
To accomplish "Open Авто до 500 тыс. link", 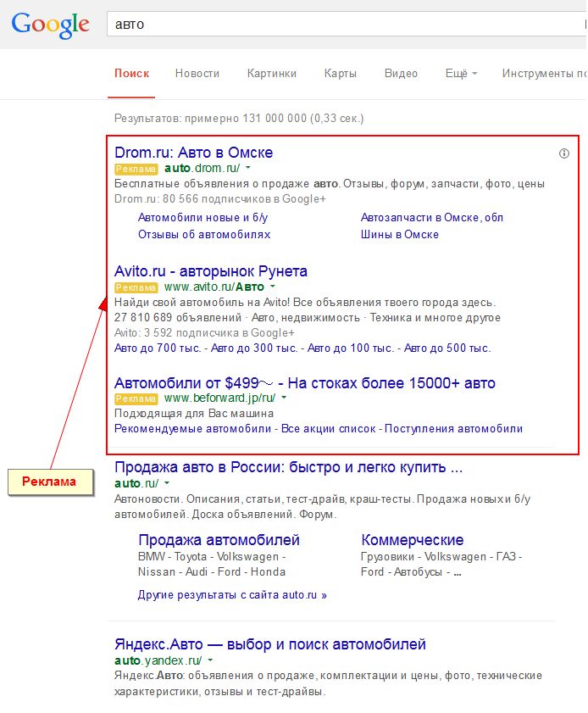I will pyautogui.click(x=447, y=348).
